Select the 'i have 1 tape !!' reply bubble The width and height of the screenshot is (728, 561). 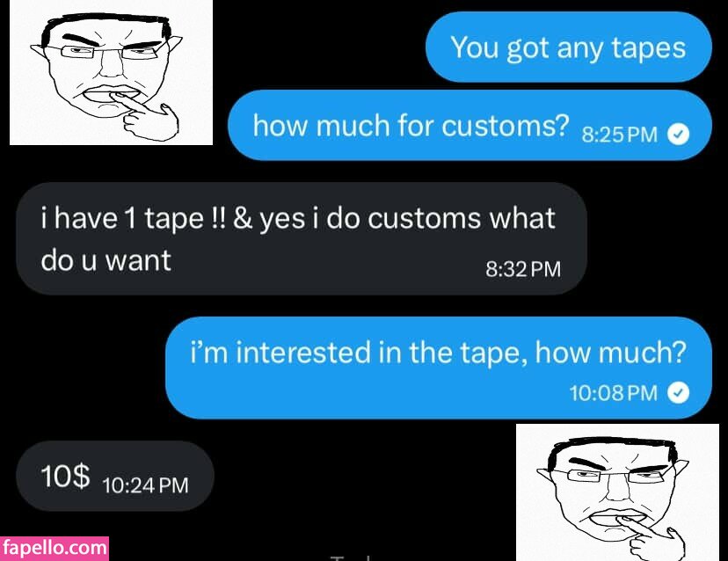click(x=302, y=238)
